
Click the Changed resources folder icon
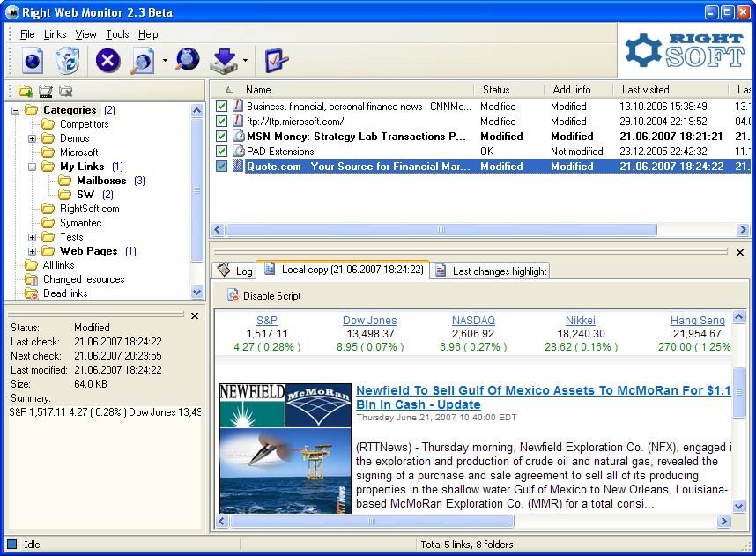pos(32,279)
